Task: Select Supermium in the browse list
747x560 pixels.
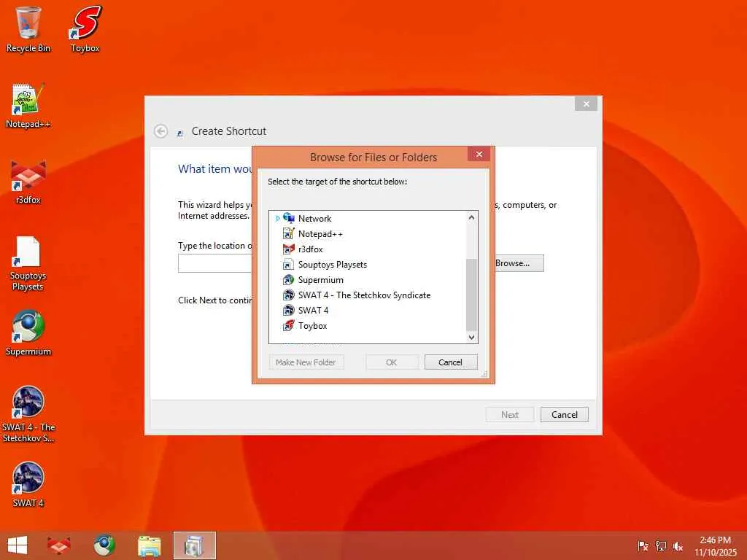Action: (x=321, y=279)
